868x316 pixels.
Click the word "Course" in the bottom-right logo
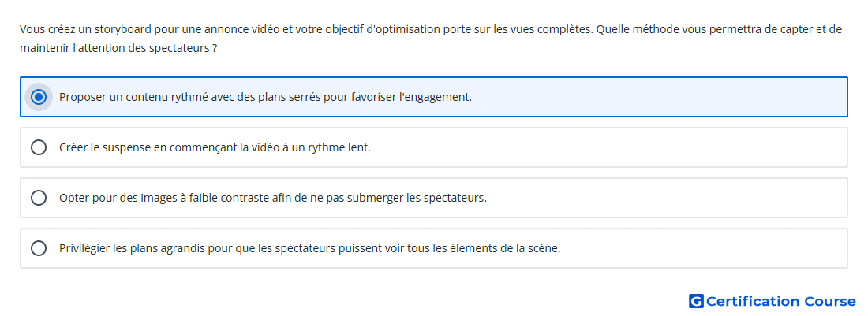coord(830,301)
